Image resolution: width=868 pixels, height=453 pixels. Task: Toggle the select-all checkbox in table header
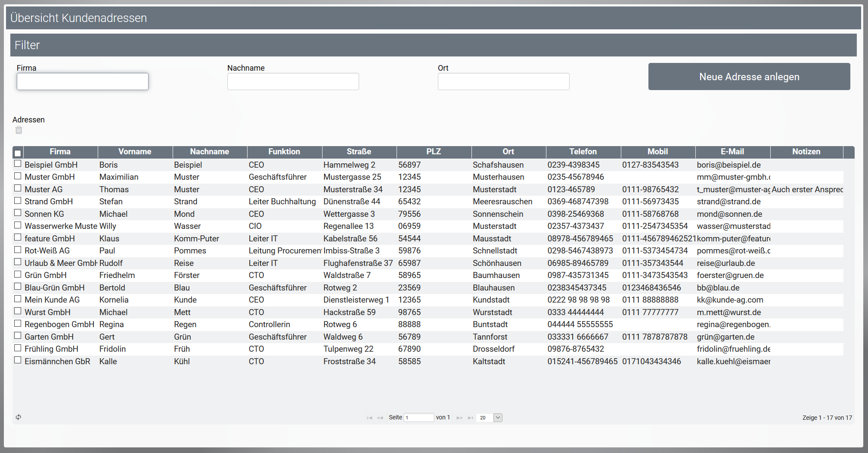18,153
